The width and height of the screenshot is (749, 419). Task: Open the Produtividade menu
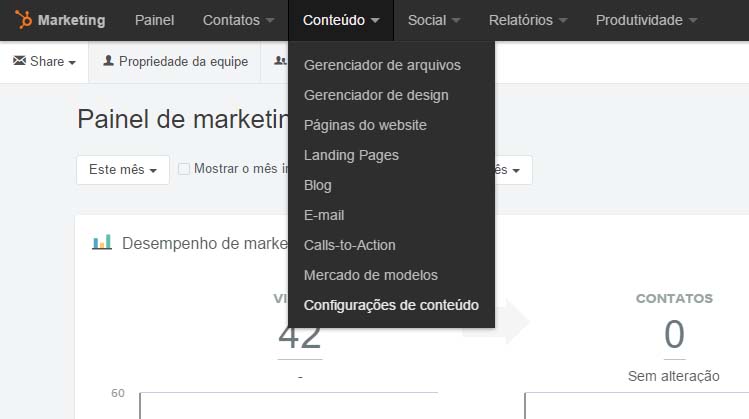pyautogui.click(x=646, y=20)
